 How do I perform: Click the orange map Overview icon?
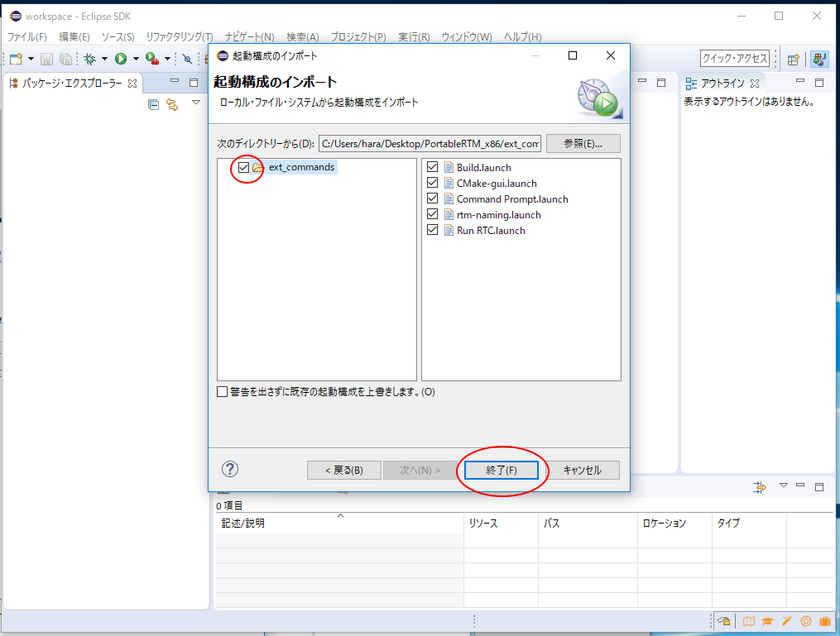pyautogui.click(x=748, y=621)
